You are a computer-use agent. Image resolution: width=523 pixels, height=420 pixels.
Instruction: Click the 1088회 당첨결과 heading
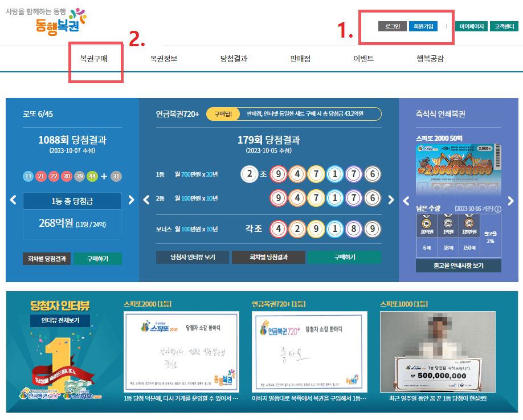coord(72,140)
